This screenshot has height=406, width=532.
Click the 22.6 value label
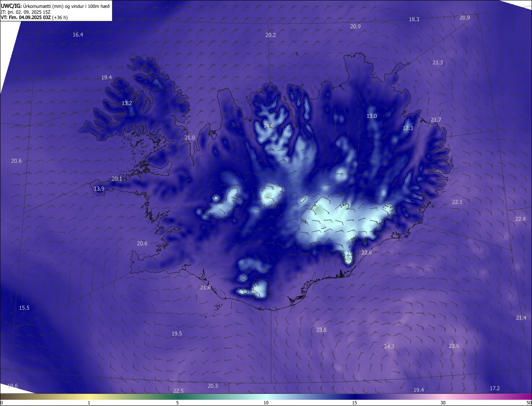(x=367, y=253)
